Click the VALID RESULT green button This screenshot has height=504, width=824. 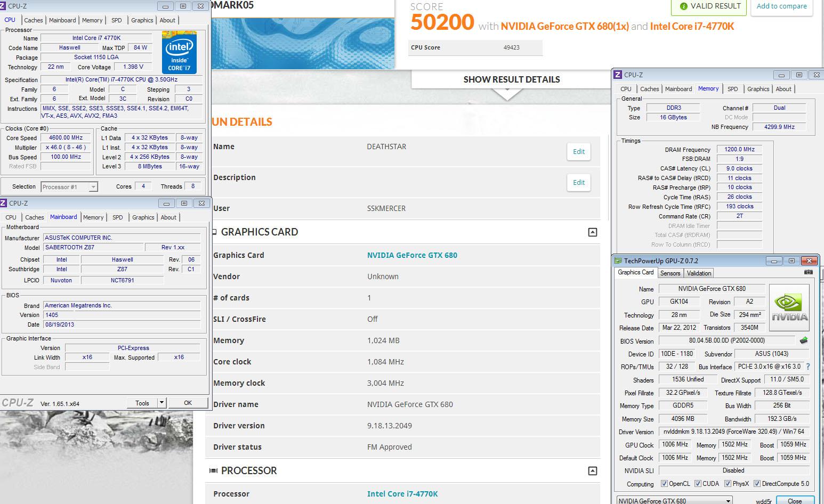pyautogui.click(x=709, y=6)
